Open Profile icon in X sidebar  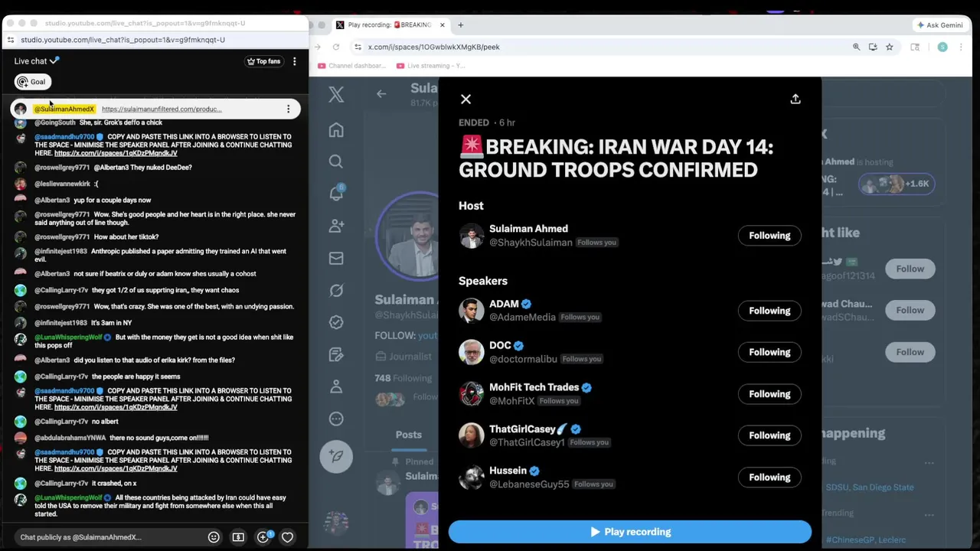(x=336, y=386)
